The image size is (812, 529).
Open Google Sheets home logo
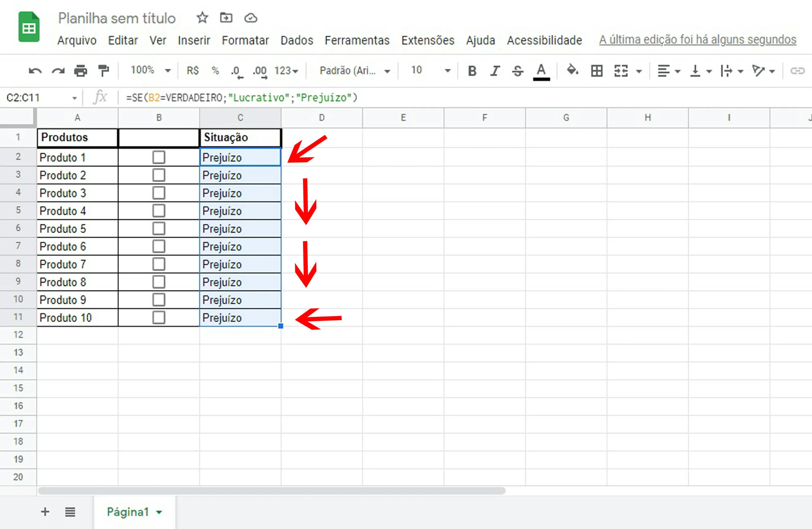tap(29, 27)
